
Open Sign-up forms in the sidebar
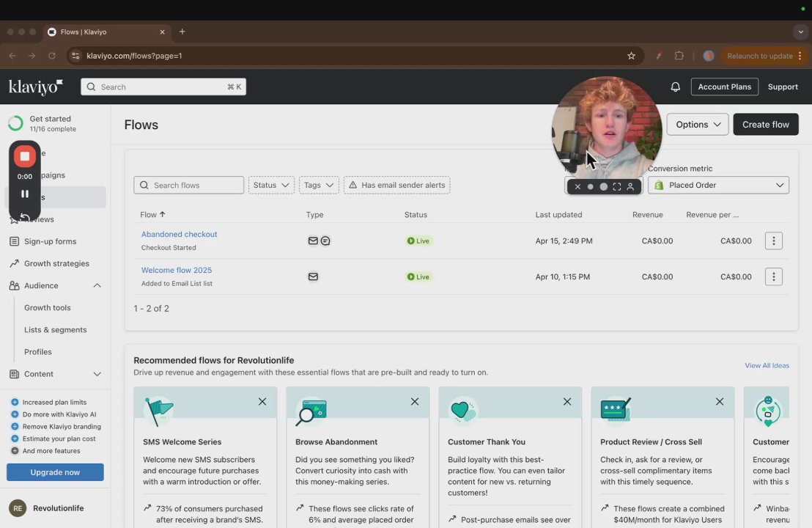point(51,241)
